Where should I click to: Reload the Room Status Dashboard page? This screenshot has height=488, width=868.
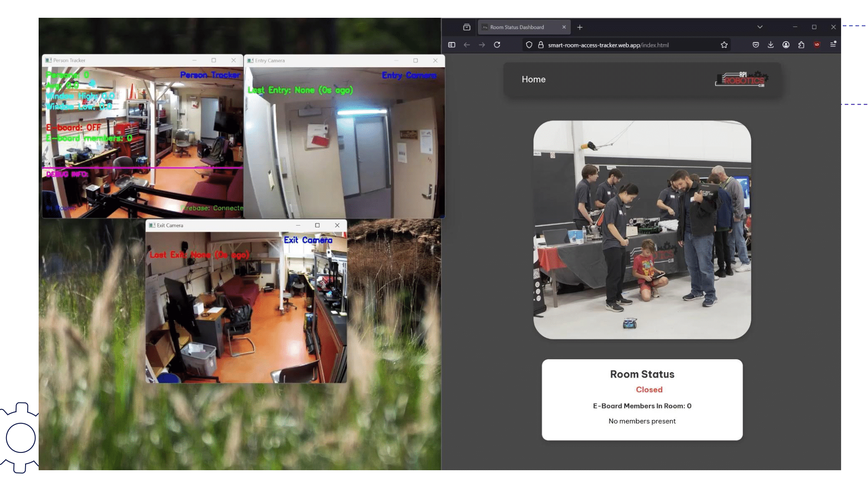click(497, 45)
